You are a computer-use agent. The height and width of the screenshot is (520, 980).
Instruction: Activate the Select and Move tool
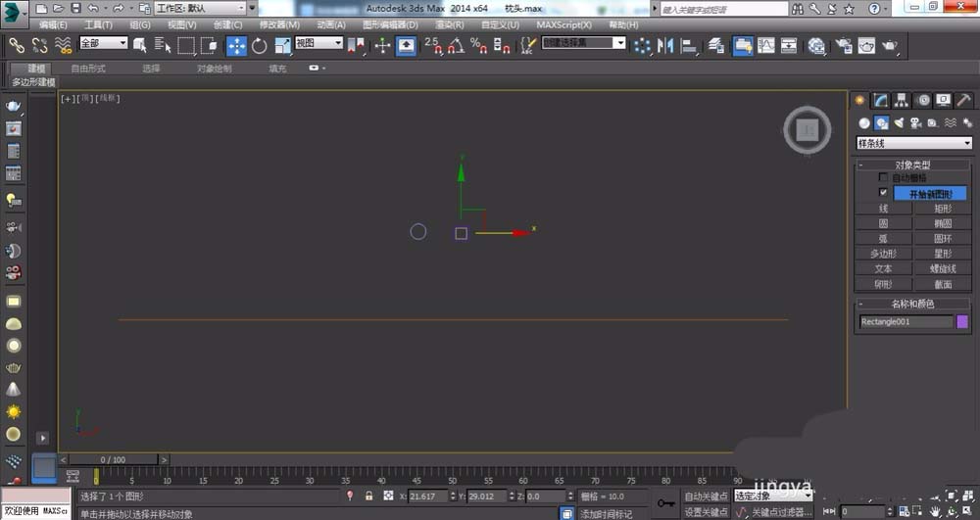tap(236, 46)
